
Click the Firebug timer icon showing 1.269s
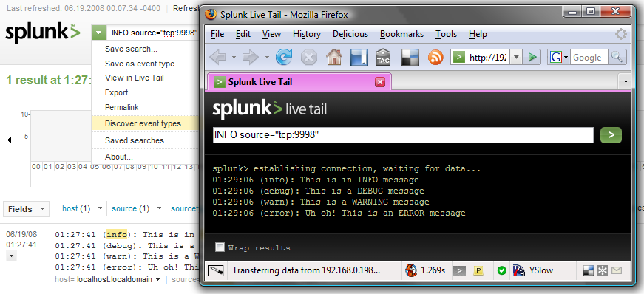coord(411,270)
